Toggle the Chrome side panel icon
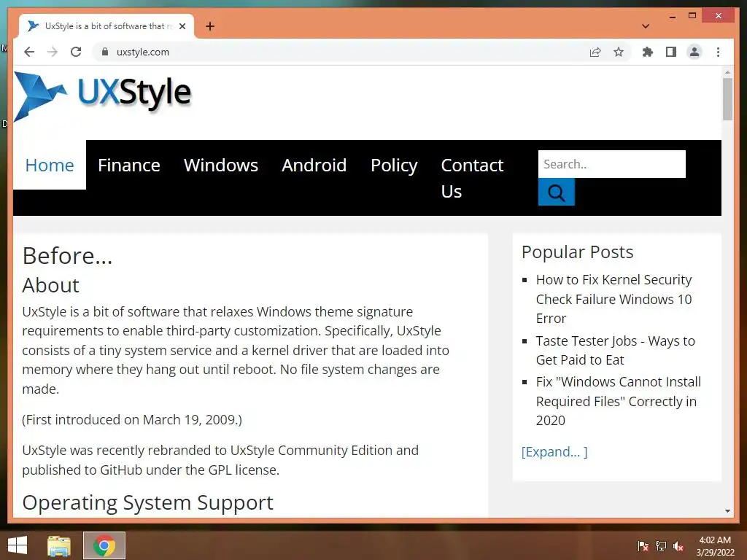The width and height of the screenshot is (747, 560). point(671,52)
